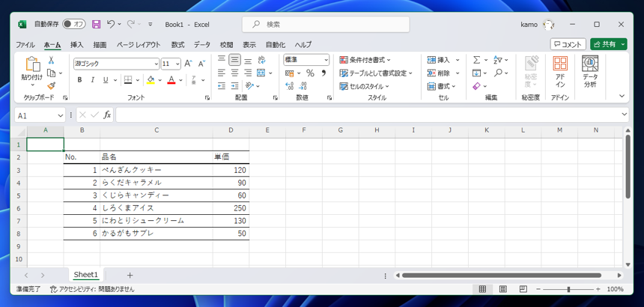644x307 pixels.
Task: Click the Clear eraser icon
Action: [x=476, y=86]
